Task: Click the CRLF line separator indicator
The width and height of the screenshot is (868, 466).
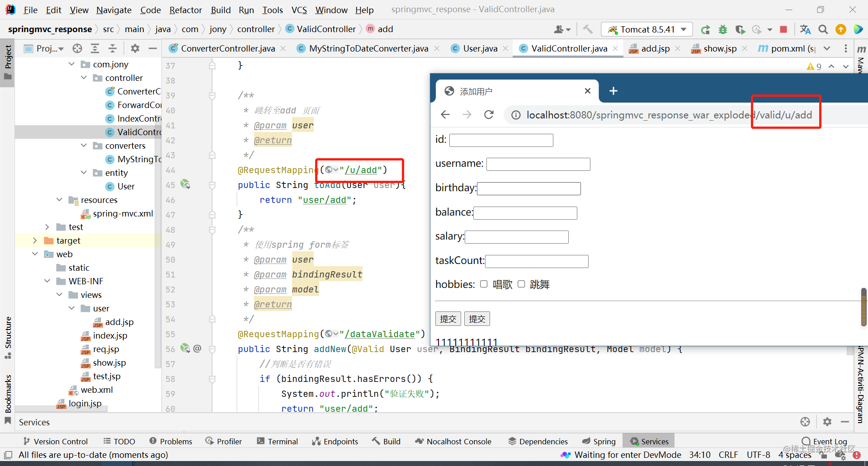Action: (728, 455)
